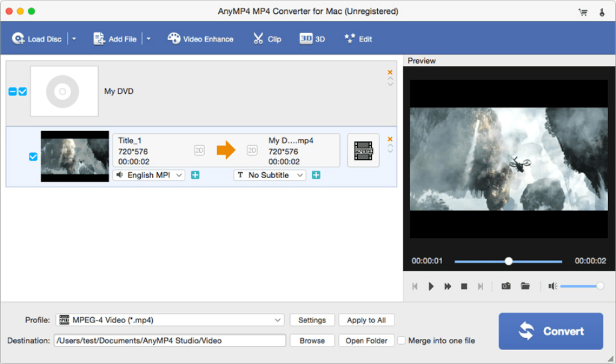This screenshot has width=616, height=364.
Task: Click the Apply to All button
Action: click(x=366, y=320)
